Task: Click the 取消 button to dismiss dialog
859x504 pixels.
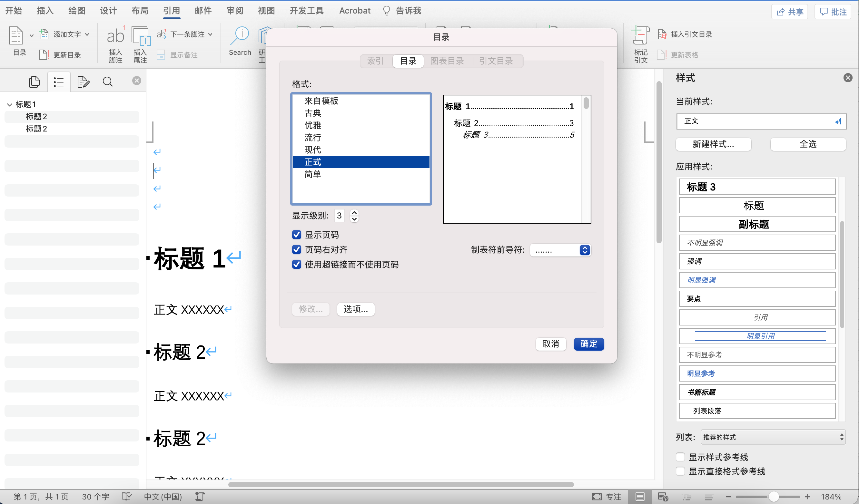Action: click(x=549, y=343)
